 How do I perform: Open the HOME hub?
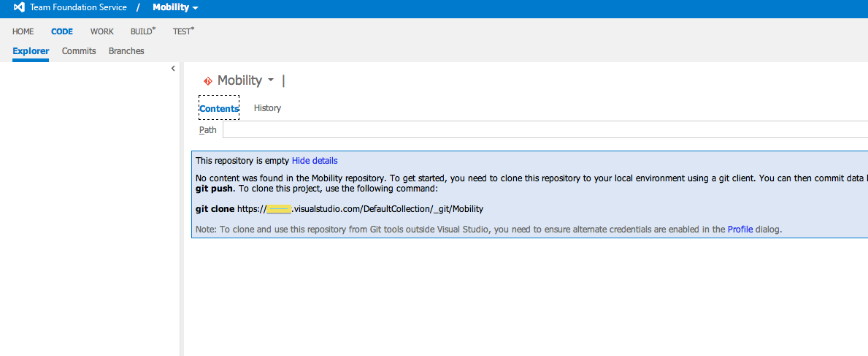pyautogui.click(x=23, y=31)
